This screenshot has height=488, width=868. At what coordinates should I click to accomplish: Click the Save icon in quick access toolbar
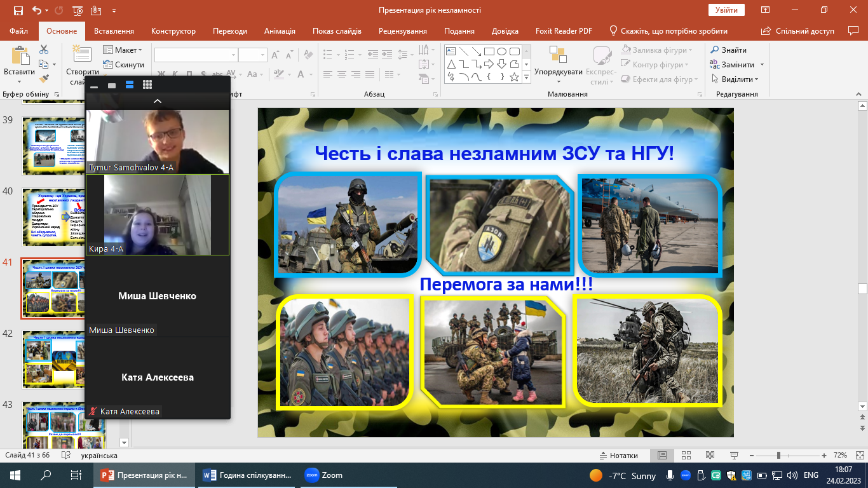pos(18,10)
